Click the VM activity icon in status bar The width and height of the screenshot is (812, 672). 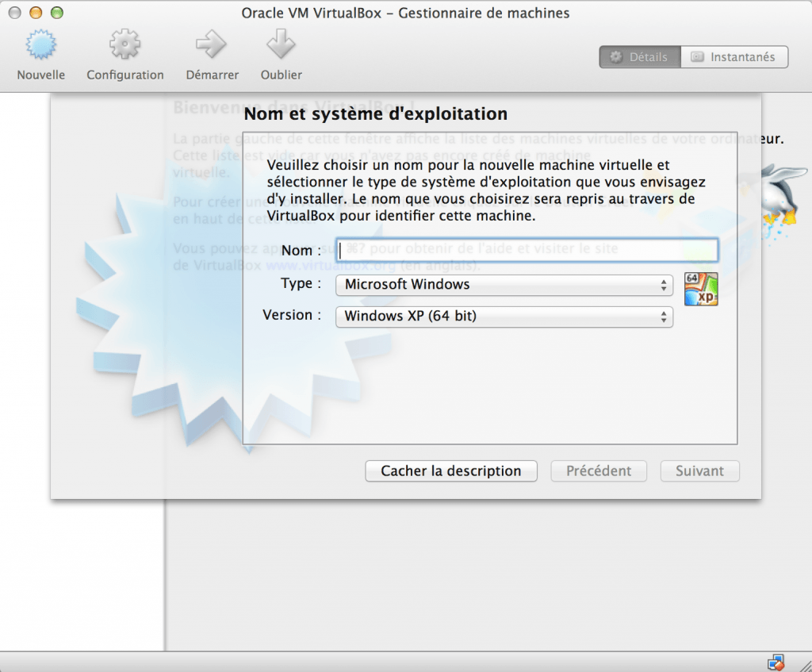tap(776, 661)
